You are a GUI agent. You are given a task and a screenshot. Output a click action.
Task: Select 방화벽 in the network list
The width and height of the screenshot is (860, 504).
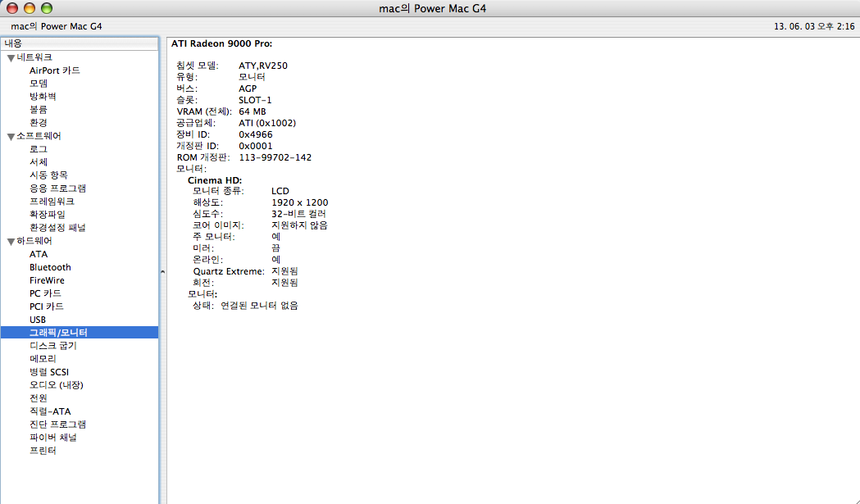coord(43,97)
